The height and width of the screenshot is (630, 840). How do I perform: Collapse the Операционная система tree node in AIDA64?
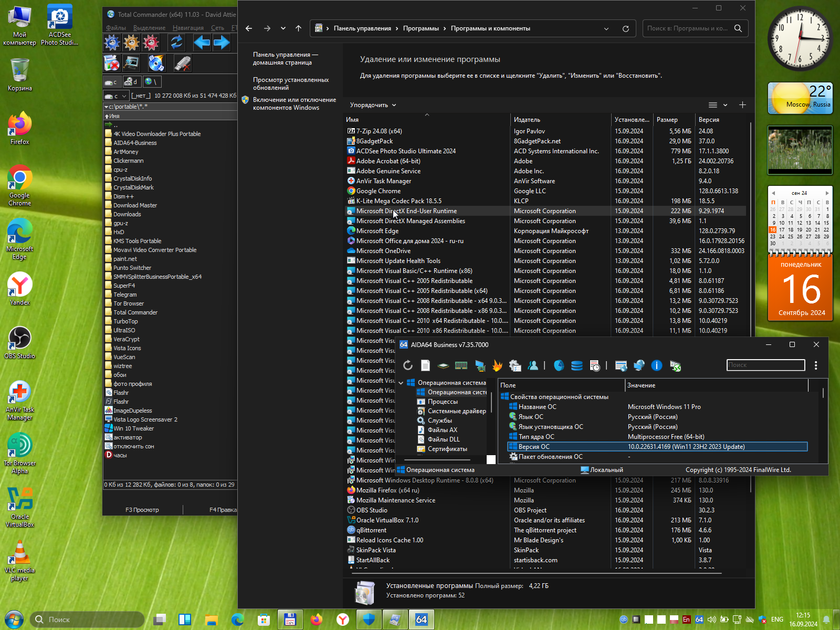pos(401,383)
